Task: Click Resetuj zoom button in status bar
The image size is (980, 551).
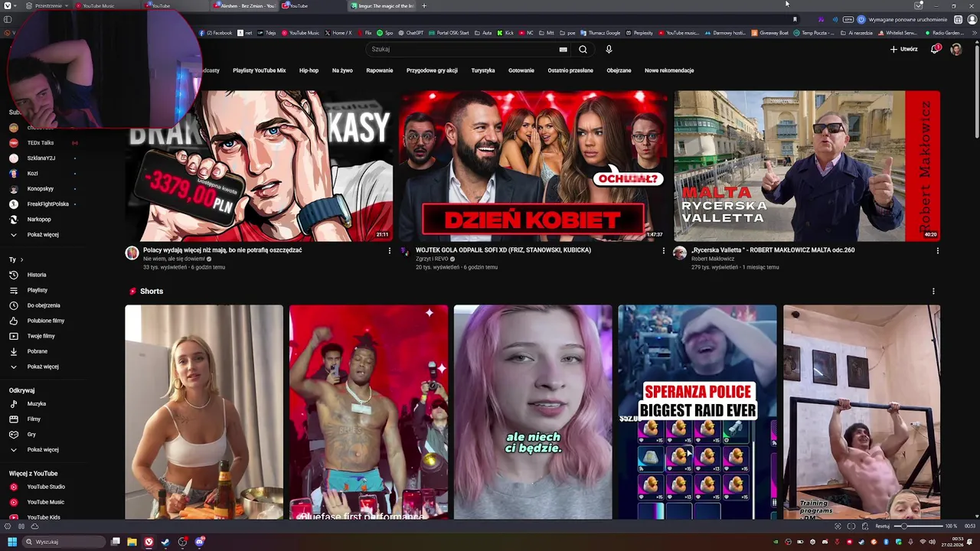Action: coord(883,527)
